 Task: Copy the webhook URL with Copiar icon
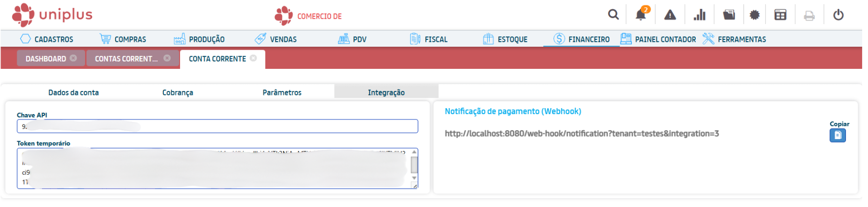click(837, 135)
